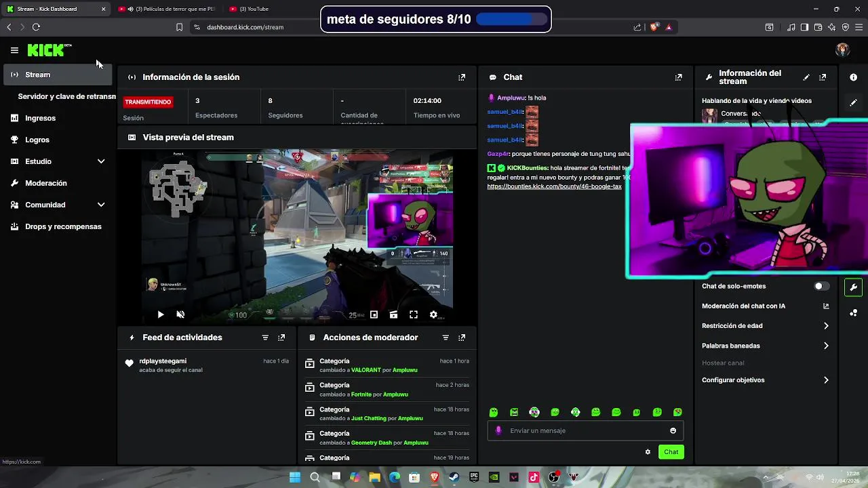
Task: Open the Brave Wallet icon
Action: pyautogui.click(x=818, y=27)
